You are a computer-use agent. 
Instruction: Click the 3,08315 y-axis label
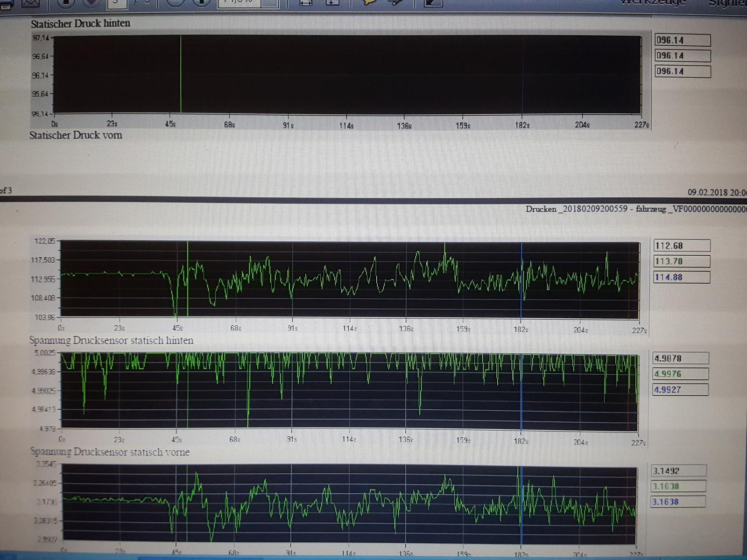45,520
